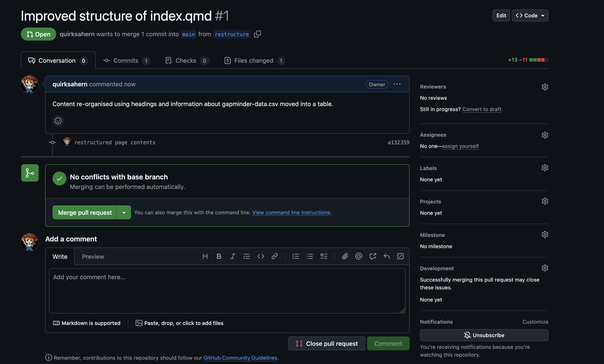This screenshot has height=364, width=604.
Task: Open GitHub Community Guidelines link
Action: coord(240,358)
